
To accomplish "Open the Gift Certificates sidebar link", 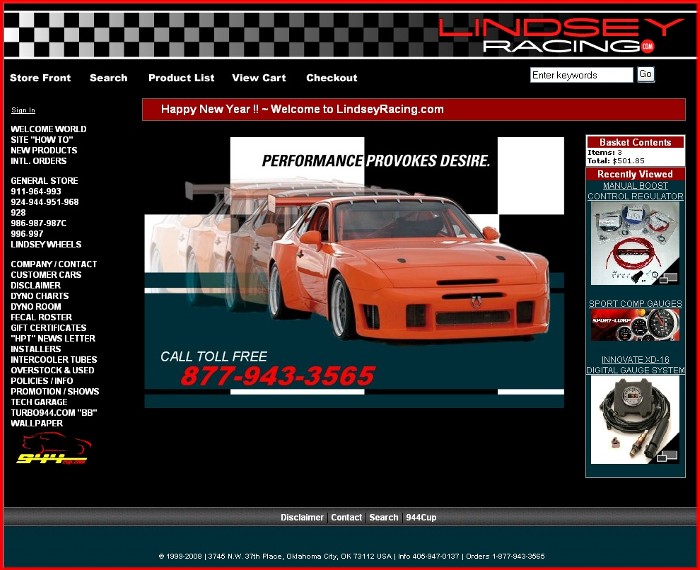I will coord(48,328).
